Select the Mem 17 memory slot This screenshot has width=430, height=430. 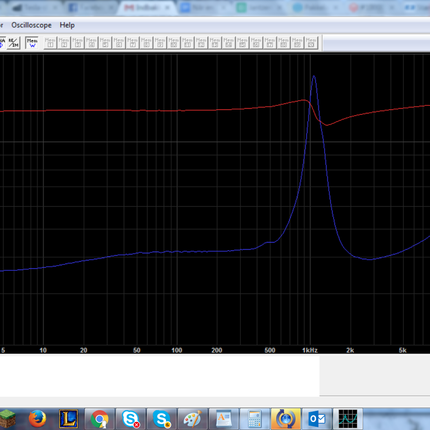point(269,43)
